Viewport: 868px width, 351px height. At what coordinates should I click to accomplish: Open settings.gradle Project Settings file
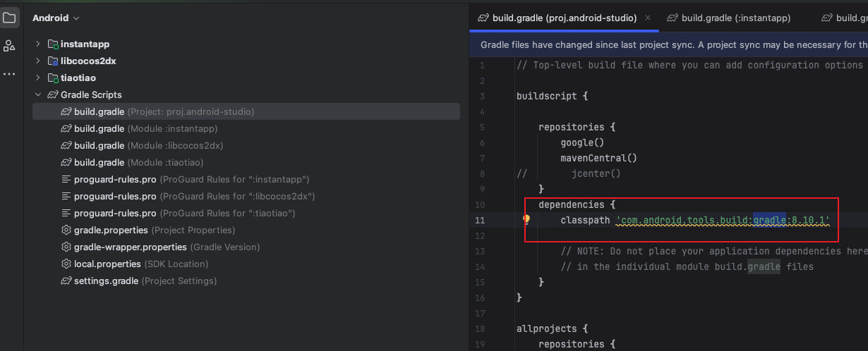[x=106, y=281]
